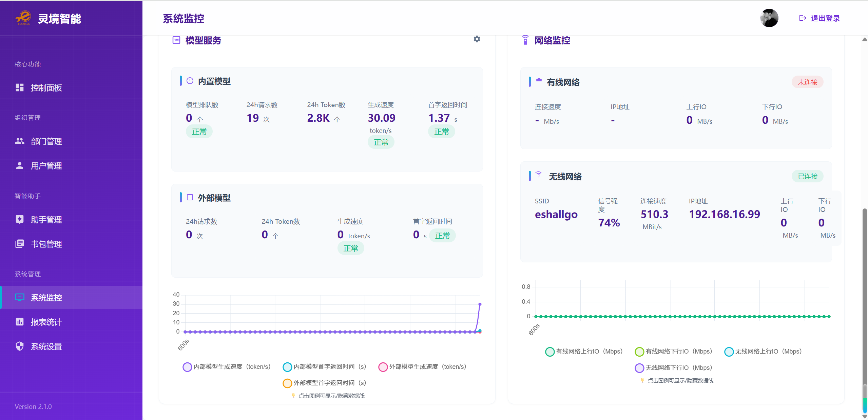
Task: Click the assistant management star icon
Action: tap(20, 220)
